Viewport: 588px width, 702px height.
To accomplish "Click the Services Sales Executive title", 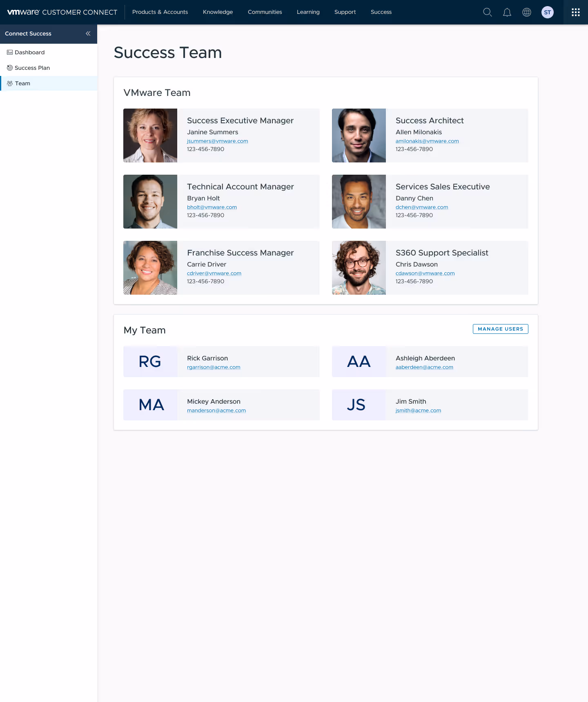I will point(443,187).
